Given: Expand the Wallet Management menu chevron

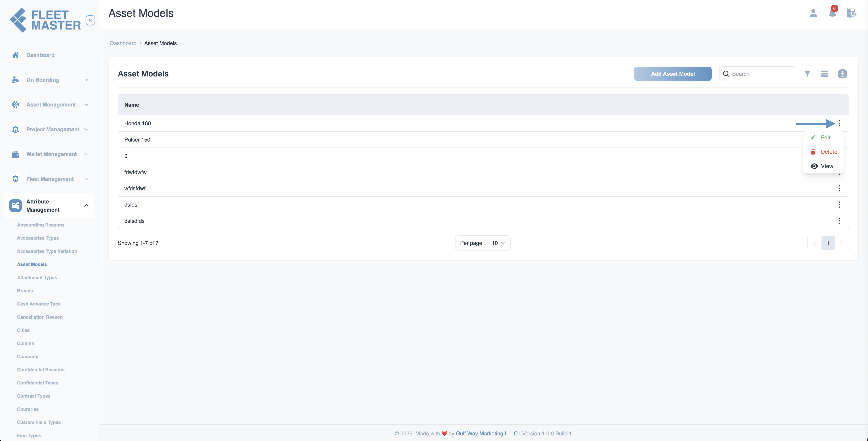Looking at the screenshot, I should [x=86, y=154].
